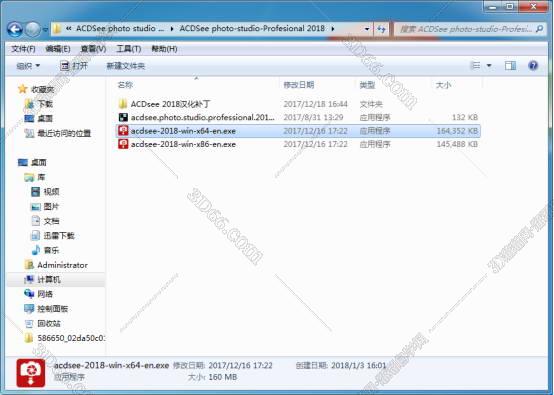Click the 网络 network icon

click(x=29, y=294)
